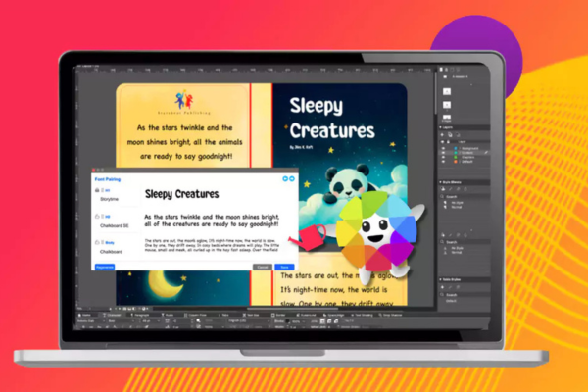Collapse the Style Sheets panel
The height and width of the screenshot is (392, 588).
pyautogui.click(x=441, y=182)
